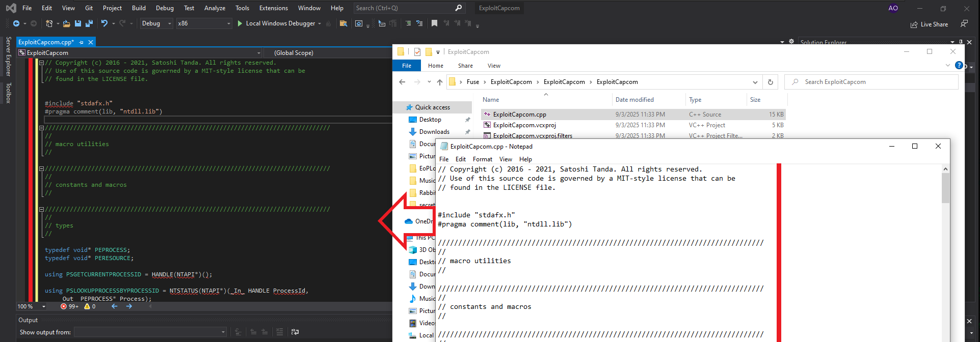Click Fuse in the Explorer breadcrumb path
This screenshot has height=342, width=980.
[x=472, y=82]
